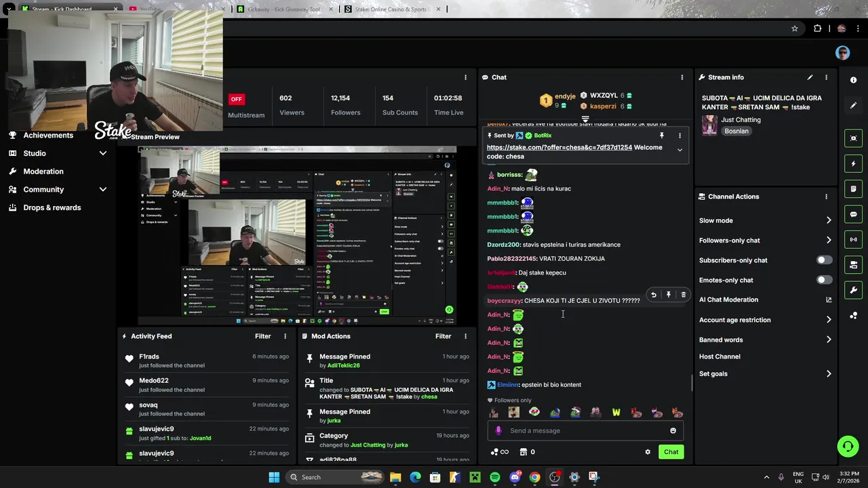Screen dimensions: 868x488
Task: Expand Account age restriction settings
Action: tap(829, 320)
